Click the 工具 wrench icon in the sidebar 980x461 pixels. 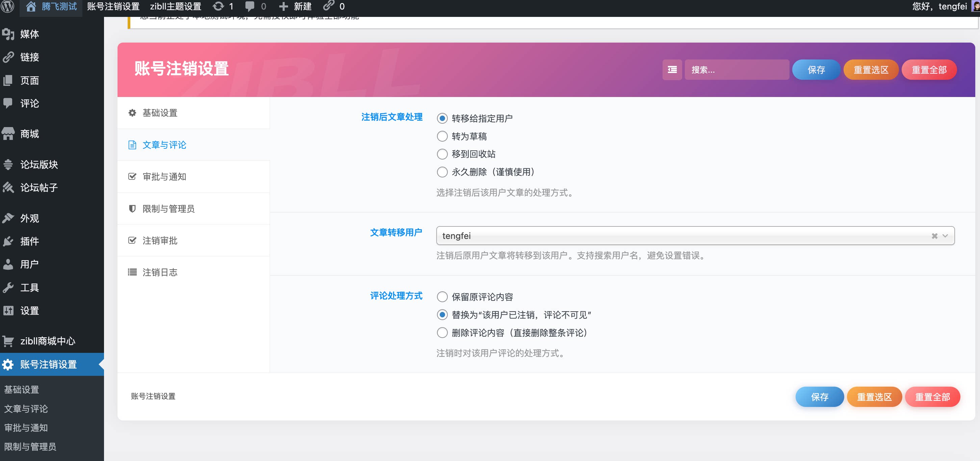click(x=8, y=287)
